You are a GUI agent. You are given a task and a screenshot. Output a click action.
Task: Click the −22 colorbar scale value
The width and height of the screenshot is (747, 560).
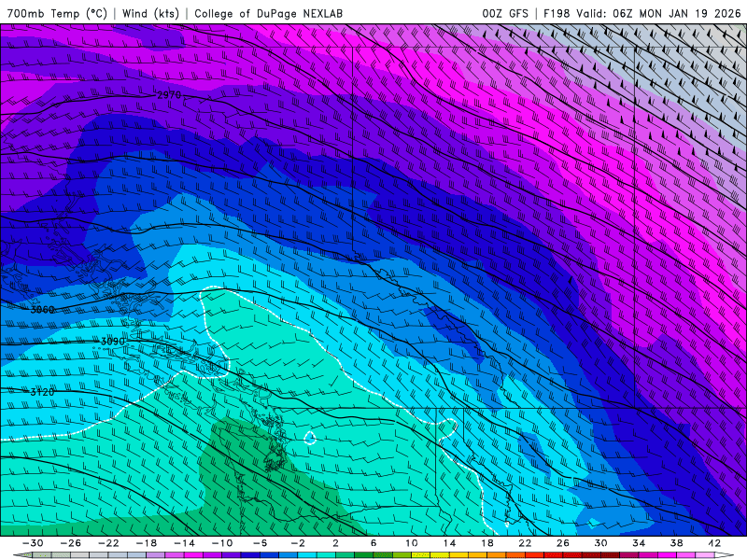(108, 543)
